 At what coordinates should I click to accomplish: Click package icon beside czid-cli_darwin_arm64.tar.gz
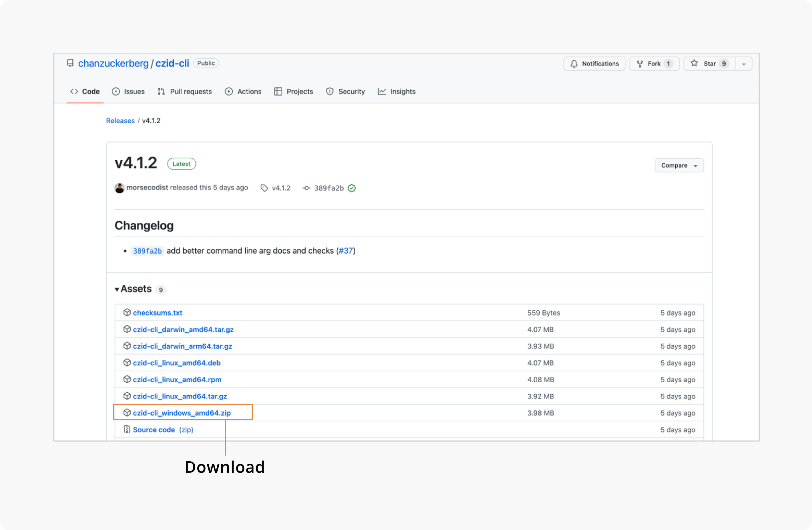127,346
